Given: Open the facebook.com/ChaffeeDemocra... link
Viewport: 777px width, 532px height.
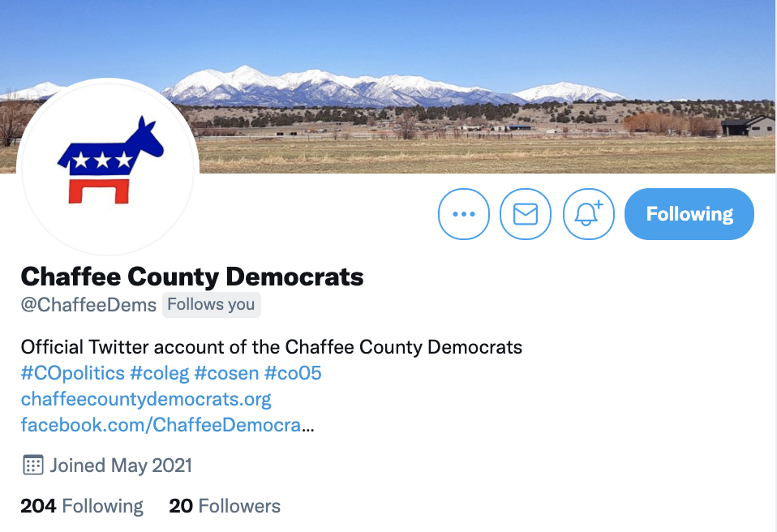Looking at the screenshot, I should point(168,425).
